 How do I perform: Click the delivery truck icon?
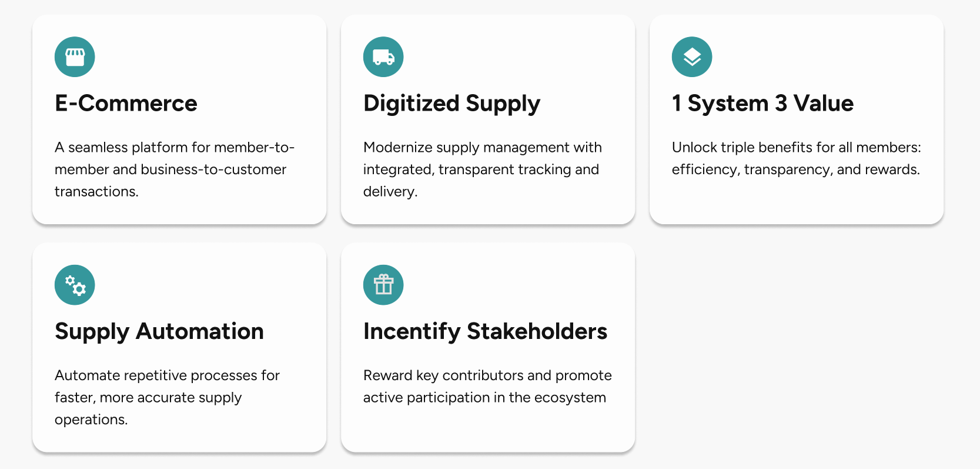(383, 57)
